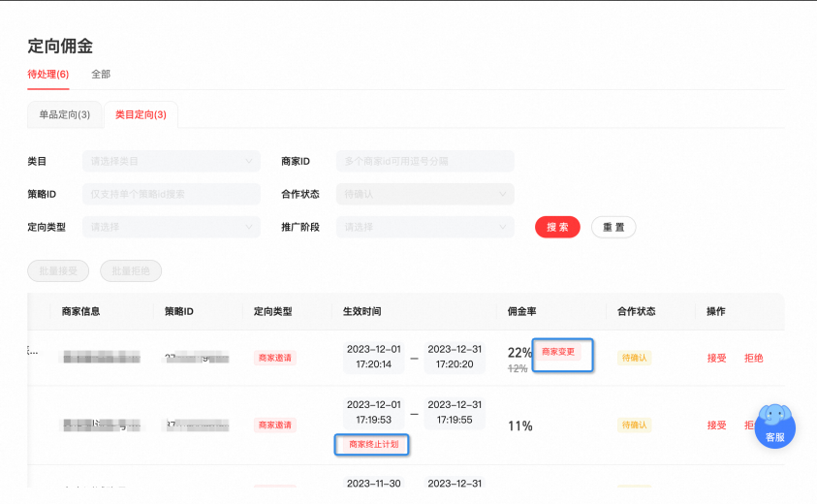Click 接受 in the 11% commission row

pyautogui.click(x=716, y=425)
